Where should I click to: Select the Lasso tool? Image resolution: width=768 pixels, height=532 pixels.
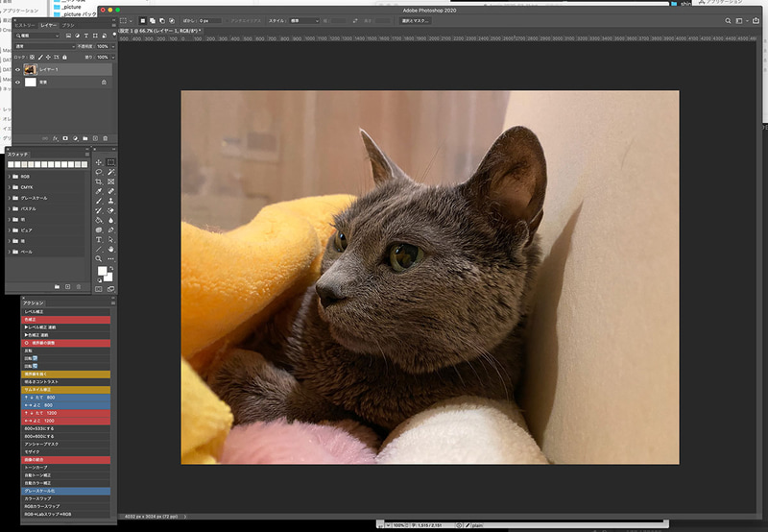coord(99,172)
